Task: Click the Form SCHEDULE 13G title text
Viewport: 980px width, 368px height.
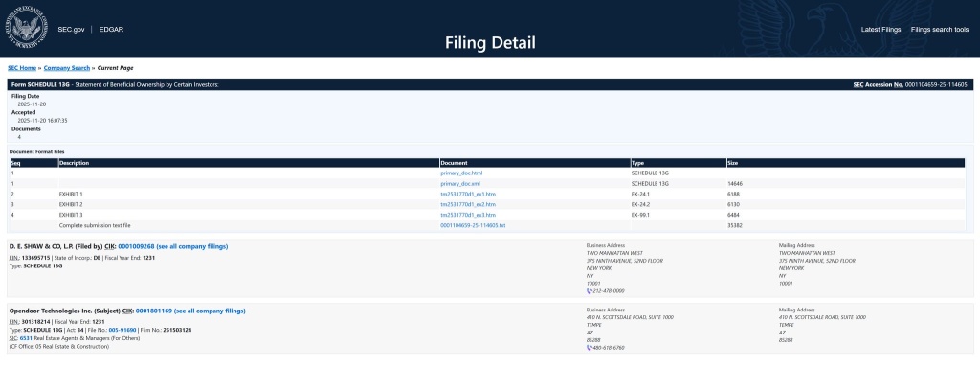Action: (x=40, y=84)
